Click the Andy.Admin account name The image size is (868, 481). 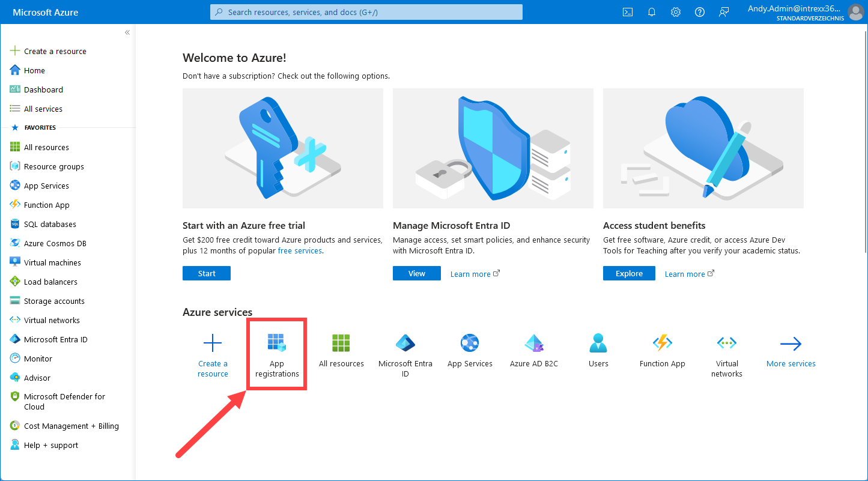pos(794,8)
